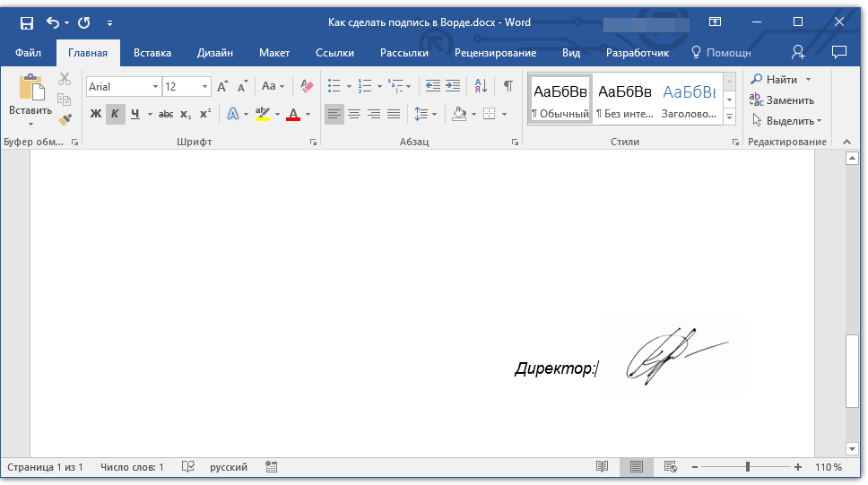The width and height of the screenshot is (868, 485).
Task: Click the Format Painter brush icon
Action: click(65, 119)
